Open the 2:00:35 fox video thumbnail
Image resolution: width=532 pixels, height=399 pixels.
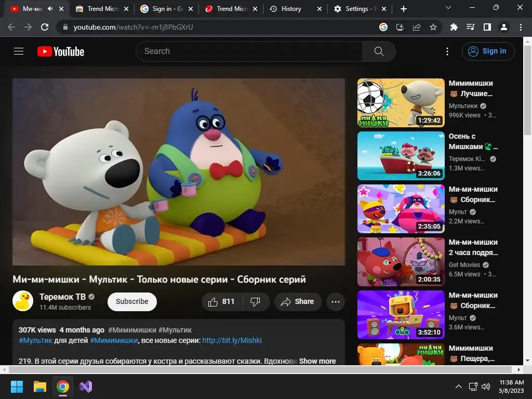coord(401,262)
